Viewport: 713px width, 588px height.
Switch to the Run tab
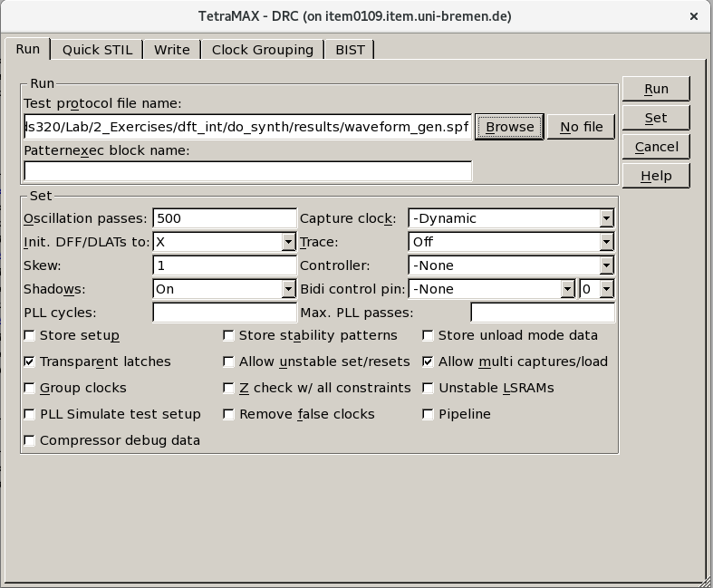(27, 49)
